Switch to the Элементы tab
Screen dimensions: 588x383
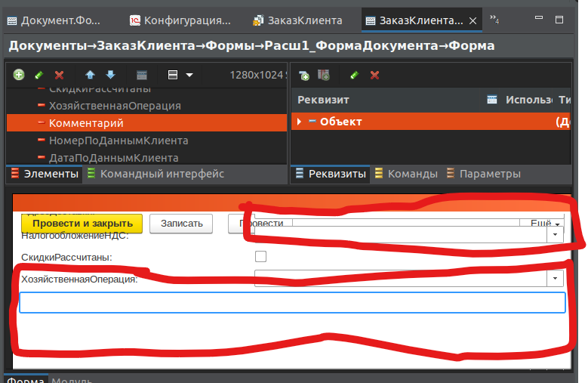[45, 174]
